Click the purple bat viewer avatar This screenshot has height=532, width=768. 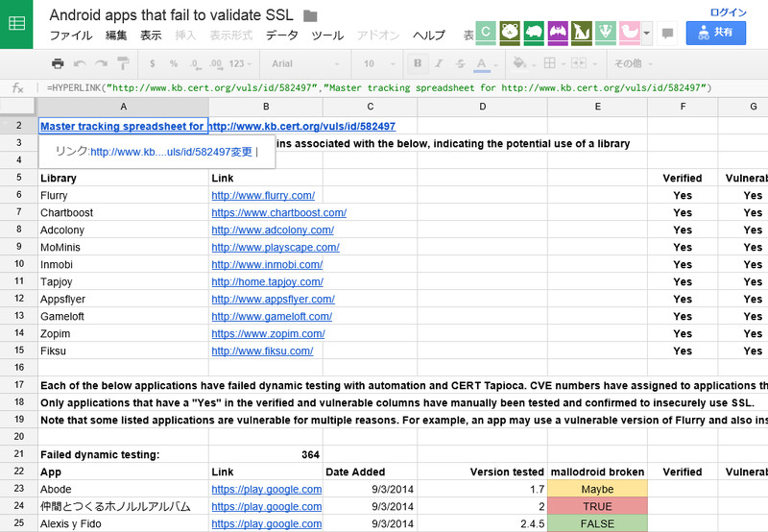(558, 33)
